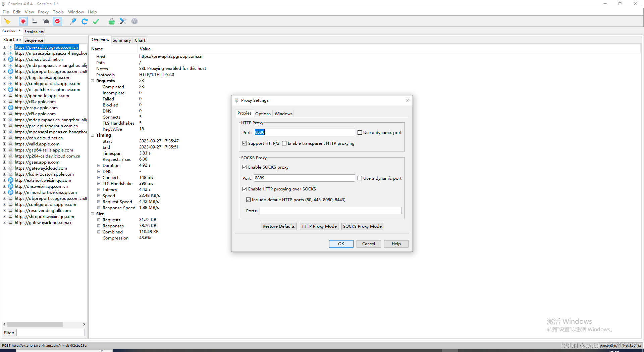
Task: Close the Proxy Settings dialog
Action: (x=408, y=100)
